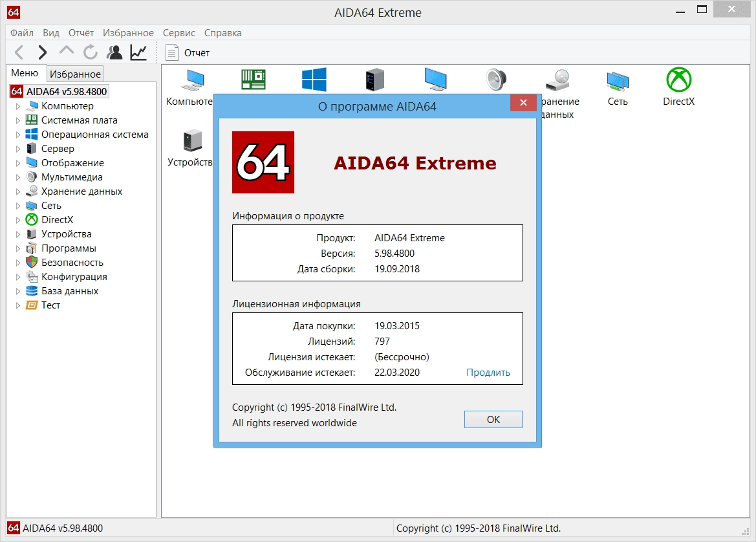Expand the Компьютер tree node arrow

click(18, 106)
